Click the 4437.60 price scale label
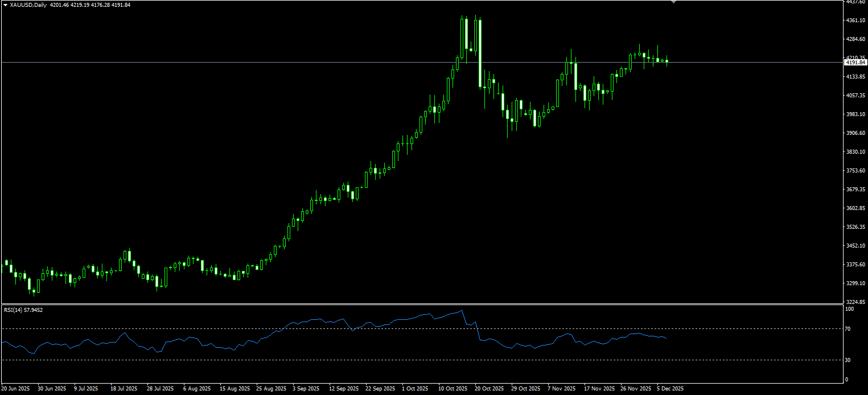The height and width of the screenshot is (395, 868). tap(855, 2)
